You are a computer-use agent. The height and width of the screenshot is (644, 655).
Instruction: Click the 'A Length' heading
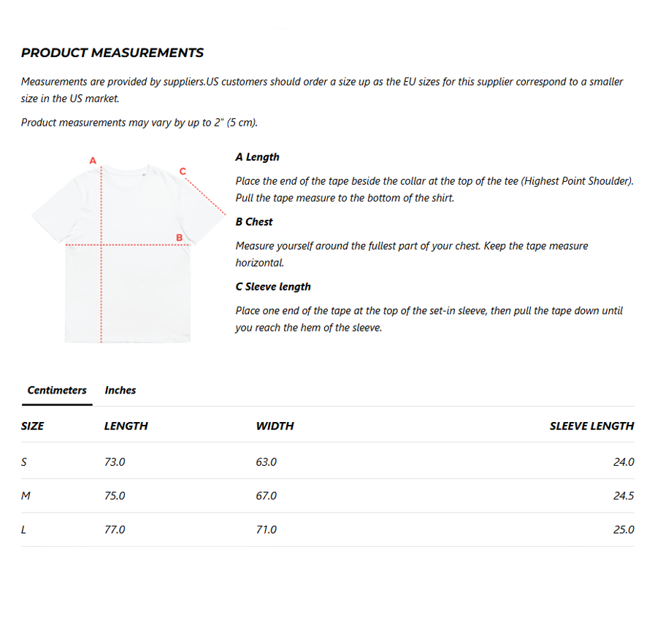(x=257, y=157)
